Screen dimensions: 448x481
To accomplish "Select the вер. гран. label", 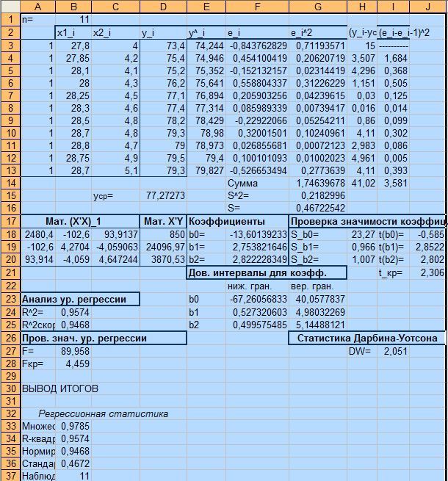I will 318,286.
